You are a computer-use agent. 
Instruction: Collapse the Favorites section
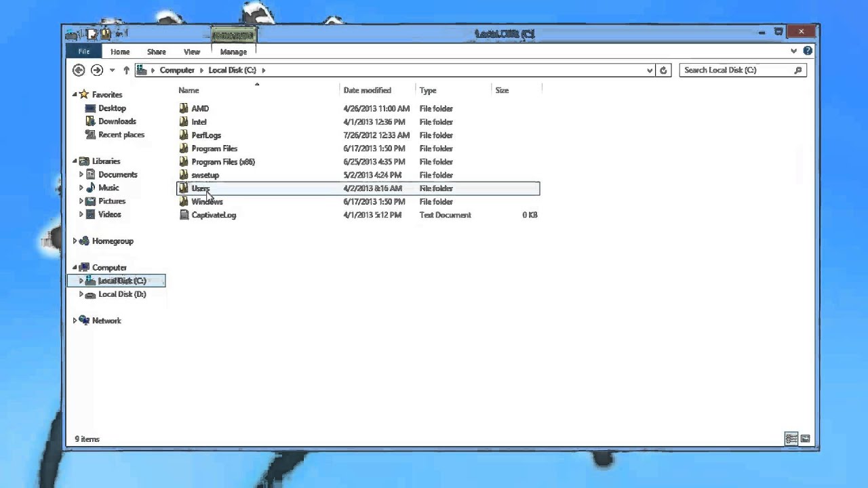click(75, 94)
